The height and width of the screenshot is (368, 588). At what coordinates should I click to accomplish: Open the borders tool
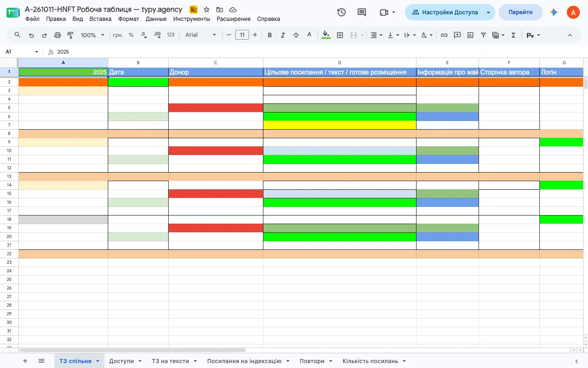pos(340,35)
